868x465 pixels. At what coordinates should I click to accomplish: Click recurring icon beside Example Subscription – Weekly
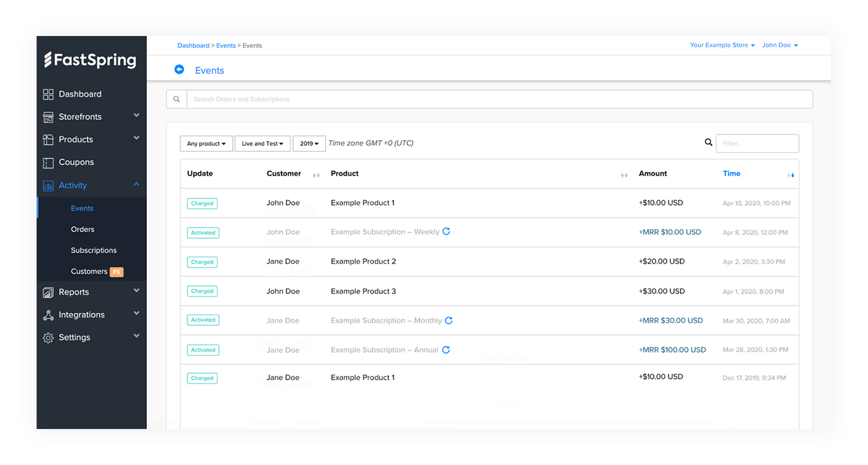pos(446,231)
